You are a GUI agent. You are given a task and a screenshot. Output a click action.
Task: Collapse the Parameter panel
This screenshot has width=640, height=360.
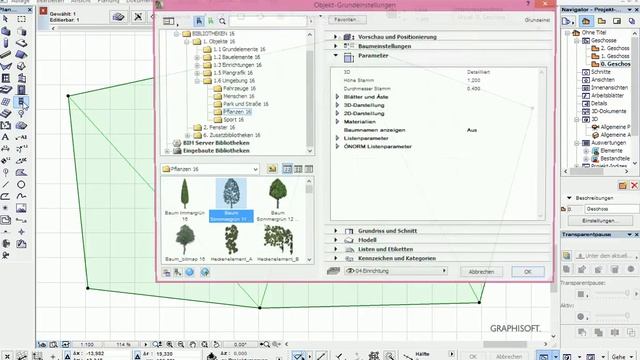pyautogui.click(x=335, y=56)
